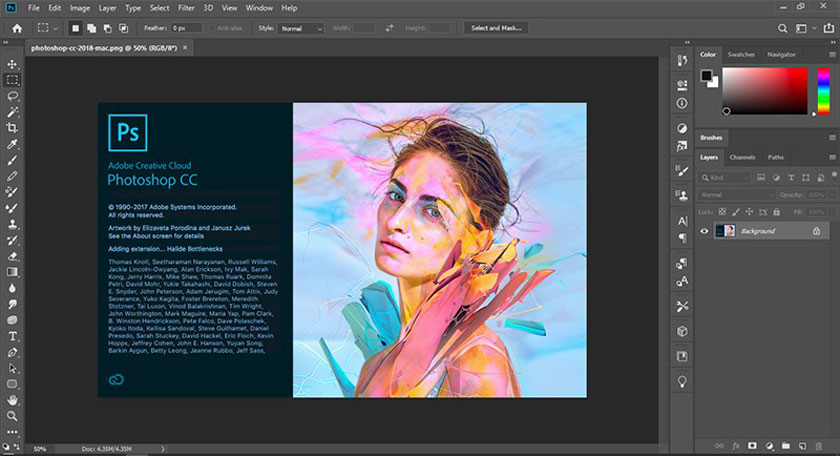This screenshot has width=840, height=456.
Task: Hide the Background layer with eye icon
Action: tap(705, 231)
